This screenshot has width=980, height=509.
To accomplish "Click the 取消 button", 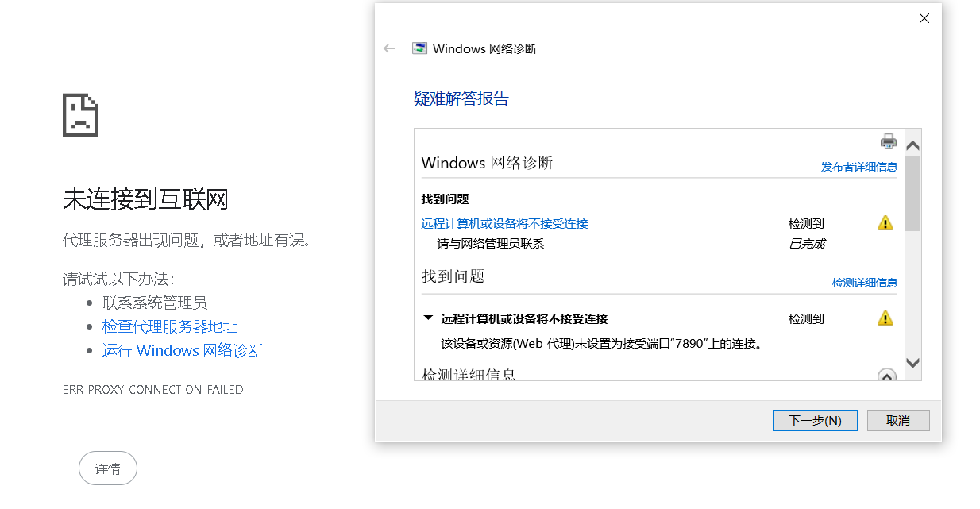I will [898, 420].
